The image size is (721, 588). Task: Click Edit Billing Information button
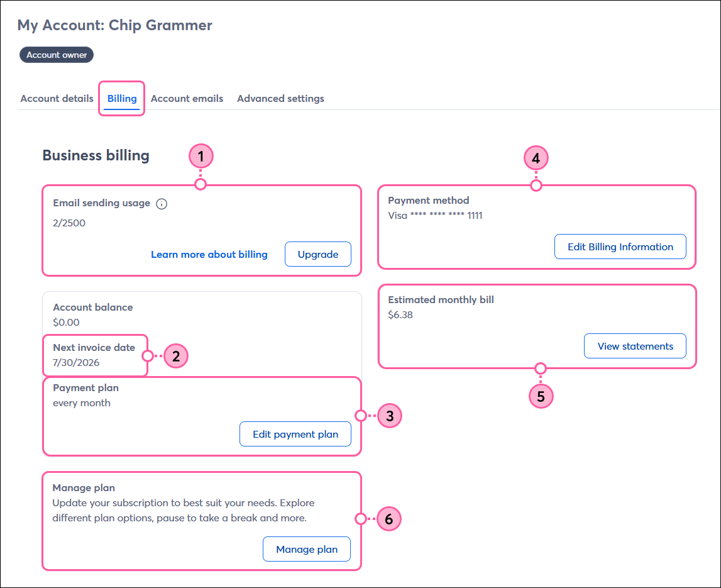coord(620,247)
